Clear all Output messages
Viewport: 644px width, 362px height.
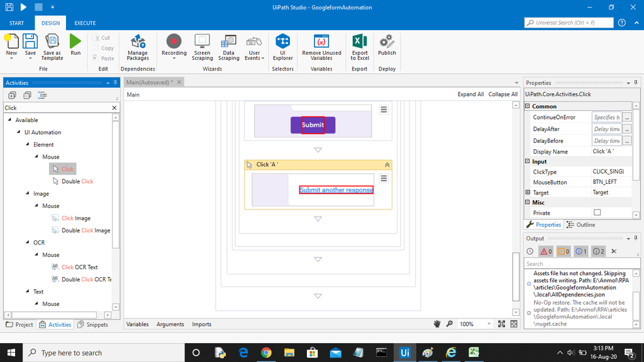click(614, 251)
